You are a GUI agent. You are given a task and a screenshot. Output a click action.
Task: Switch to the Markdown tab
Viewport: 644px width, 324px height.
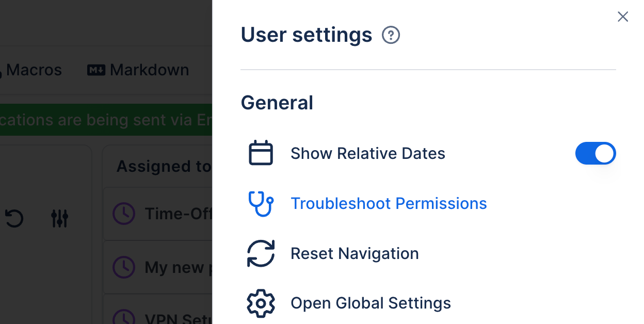pos(138,70)
